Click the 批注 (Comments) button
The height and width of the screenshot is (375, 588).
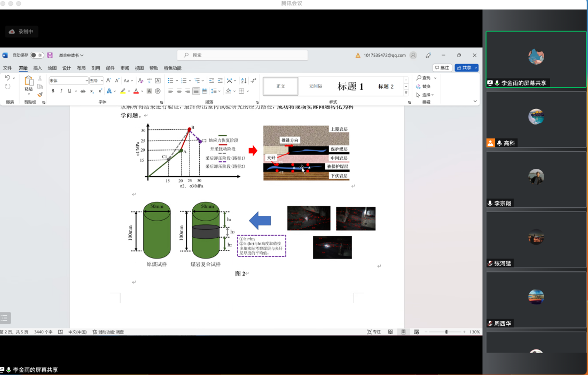[442, 68]
